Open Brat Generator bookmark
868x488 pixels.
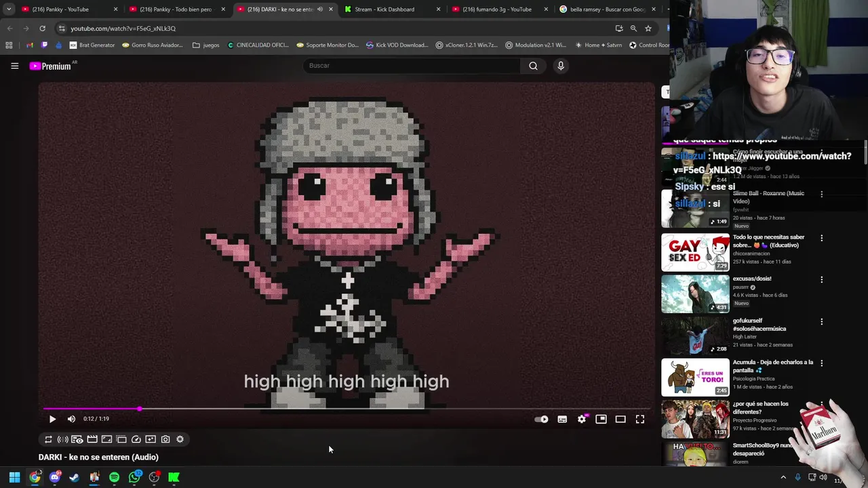coord(92,45)
